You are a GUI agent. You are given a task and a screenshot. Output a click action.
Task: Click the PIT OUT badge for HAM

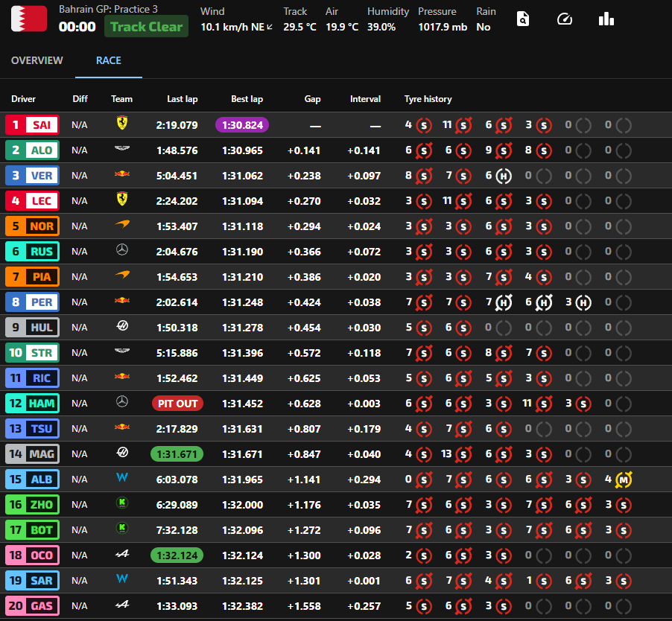177,404
